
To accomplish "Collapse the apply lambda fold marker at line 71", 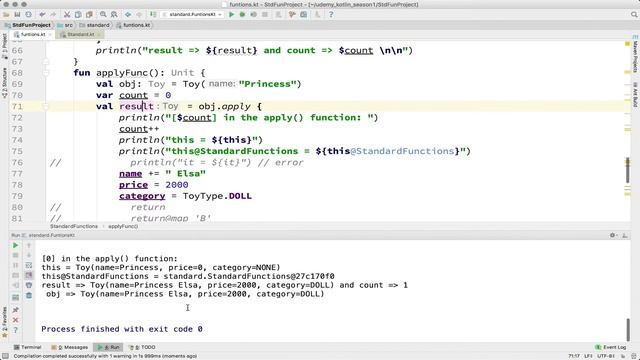I will pos(46,107).
